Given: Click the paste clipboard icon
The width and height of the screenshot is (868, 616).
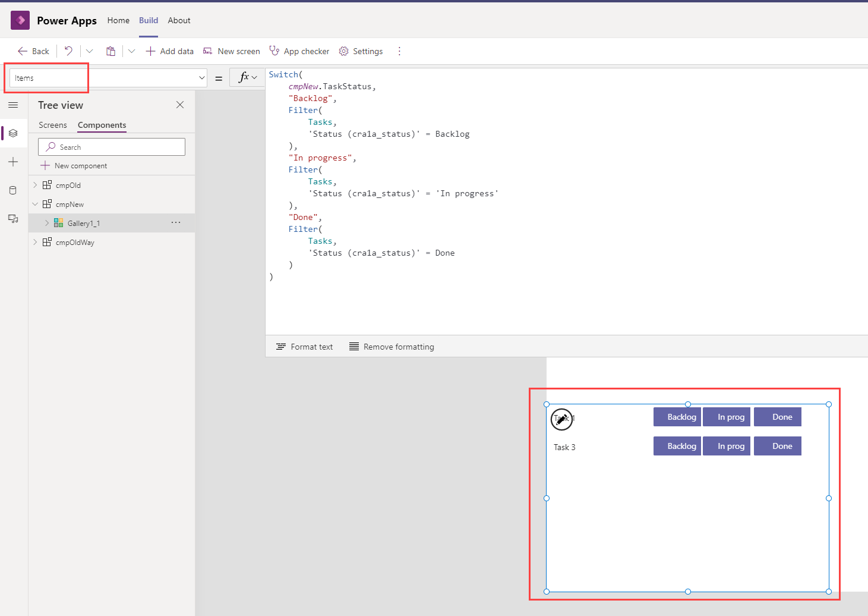Looking at the screenshot, I should (111, 51).
